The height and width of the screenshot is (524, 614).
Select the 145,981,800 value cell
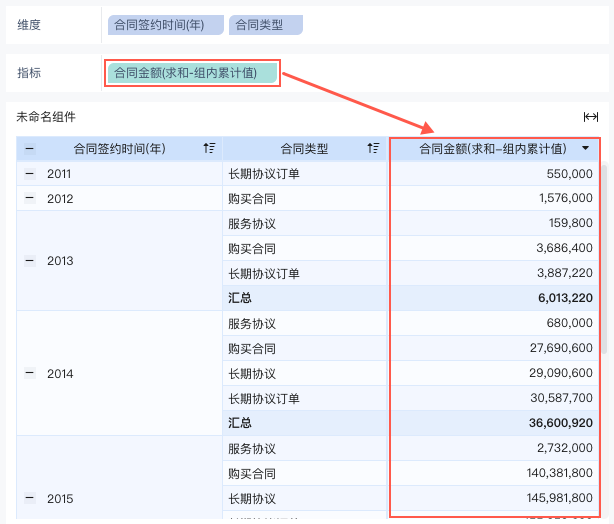click(x=495, y=498)
